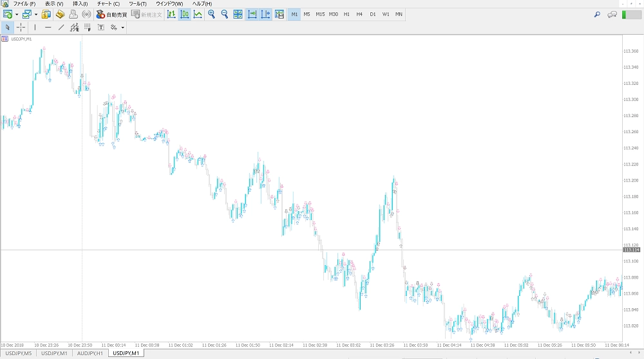Open the ヘルプ(H) menu
Viewport: 644px width, 359px height.
point(202,4)
